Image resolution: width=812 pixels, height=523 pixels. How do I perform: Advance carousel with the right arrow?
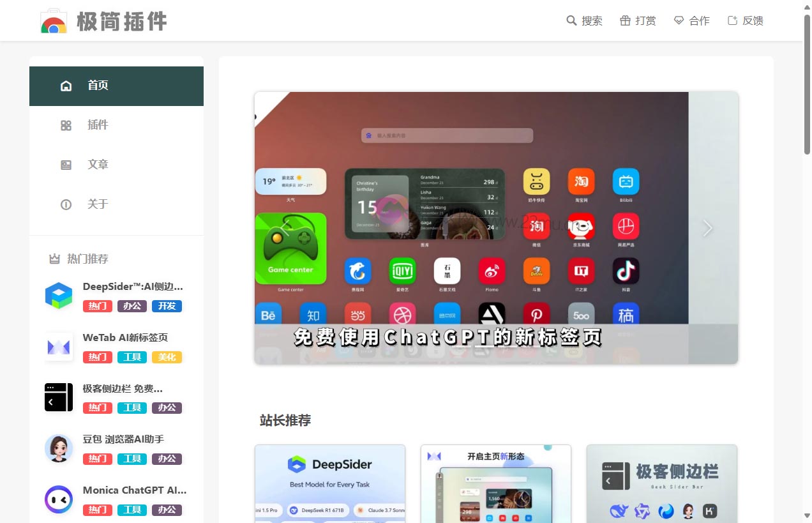[x=707, y=228]
